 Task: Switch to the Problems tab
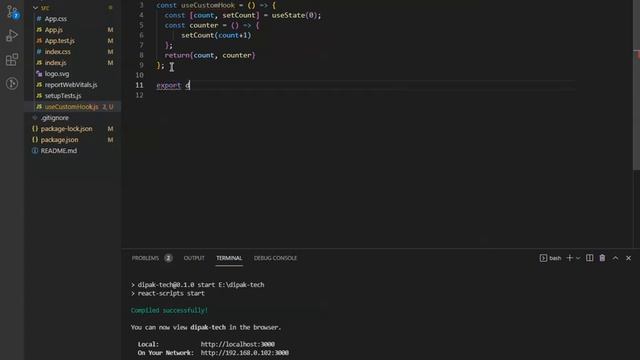pyautogui.click(x=145, y=258)
